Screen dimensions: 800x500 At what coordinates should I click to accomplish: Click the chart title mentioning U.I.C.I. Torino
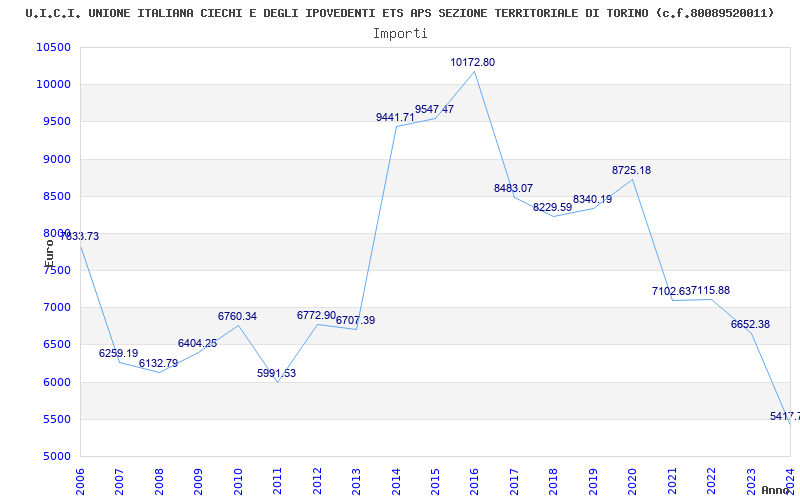click(400, 13)
